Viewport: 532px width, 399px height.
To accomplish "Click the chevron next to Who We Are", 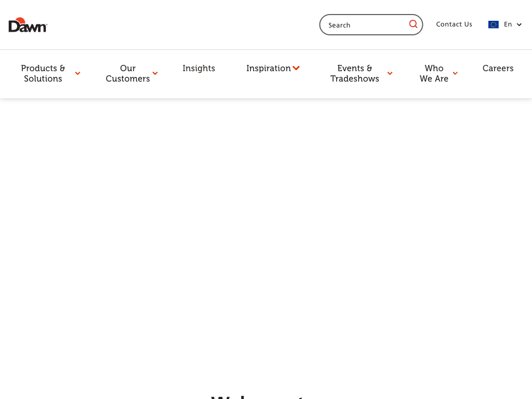I will [455, 74].
